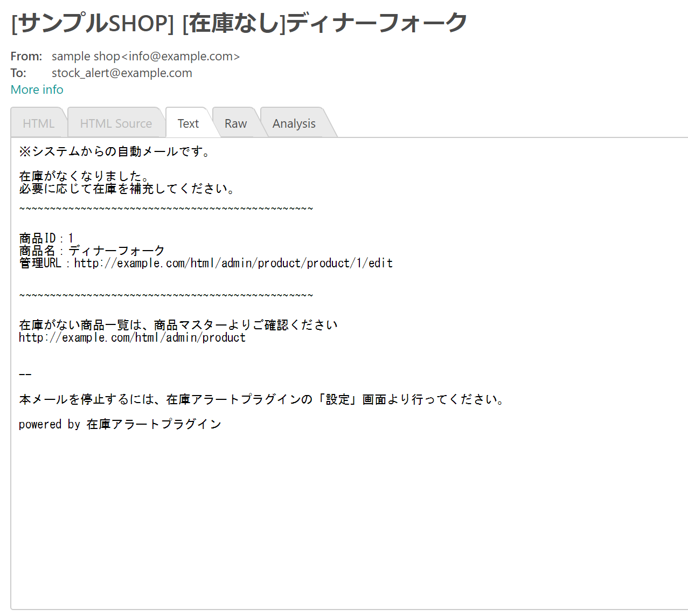Screen dimensions: 688x616
Task: Click the 商品名 ディナーフォーク line
Action: point(92,251)
